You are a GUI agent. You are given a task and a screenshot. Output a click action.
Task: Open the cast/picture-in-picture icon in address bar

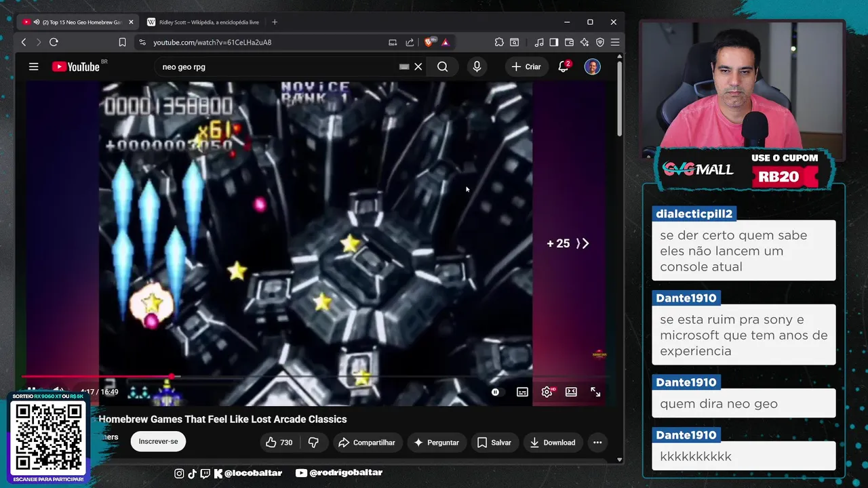pos(393,42)
